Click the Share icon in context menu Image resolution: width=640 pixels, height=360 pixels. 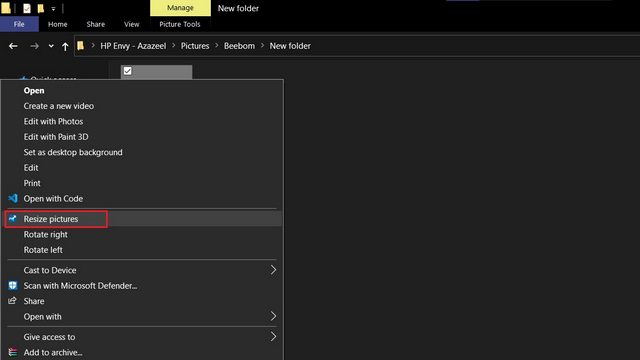click(12, 301)
